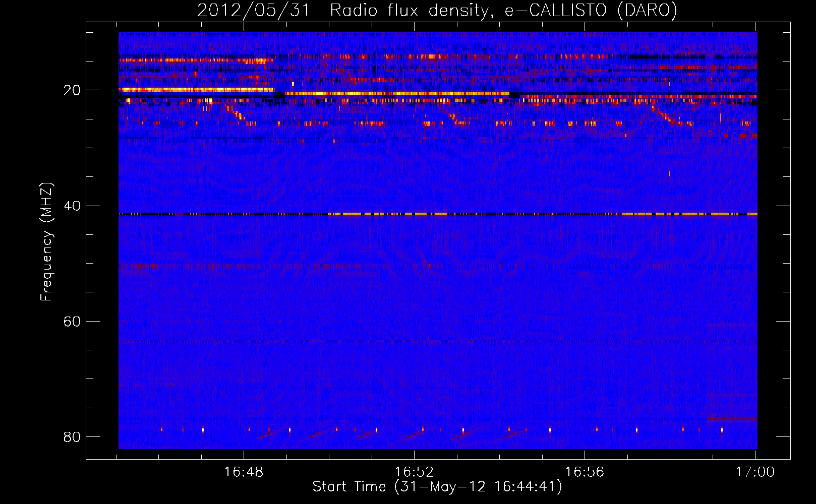Click the frequency tick label '40'
816x504 pixels.
point(72,206)
